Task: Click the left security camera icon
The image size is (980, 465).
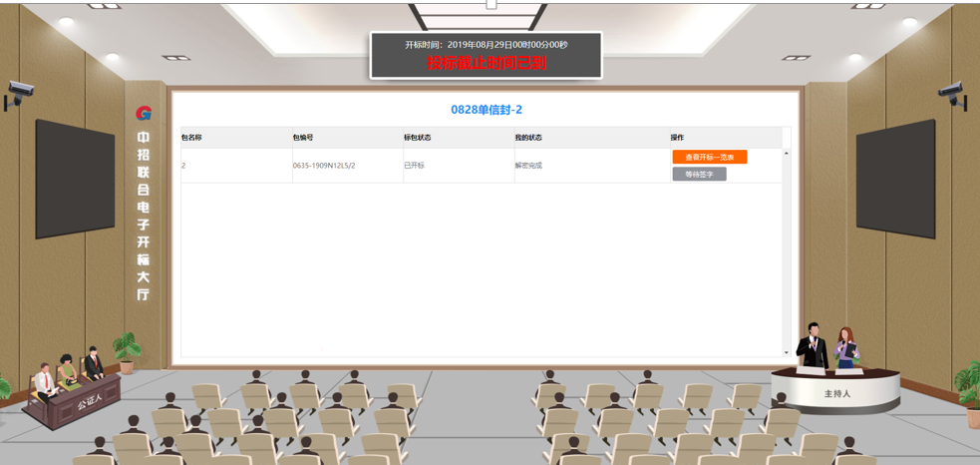Action: point(19,94)
